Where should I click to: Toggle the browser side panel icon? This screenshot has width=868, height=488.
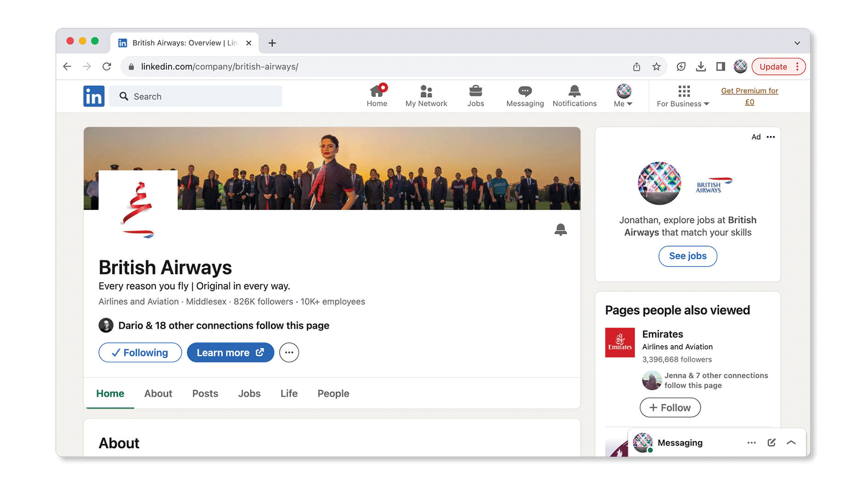coord(721,67)
